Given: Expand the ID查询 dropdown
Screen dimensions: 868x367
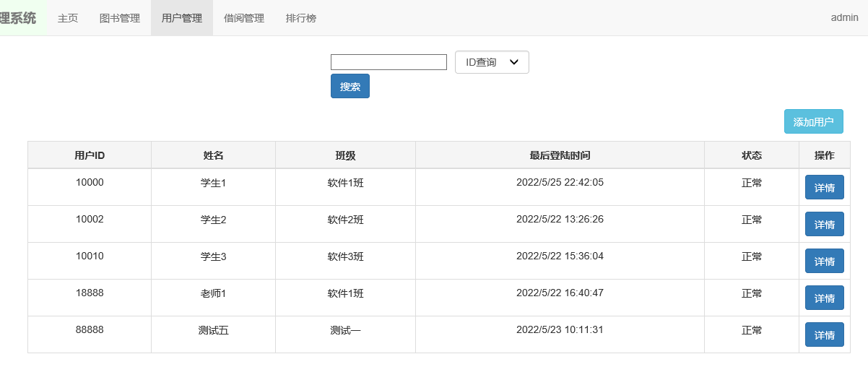Looking at the screenshot, I should point(492,62).
